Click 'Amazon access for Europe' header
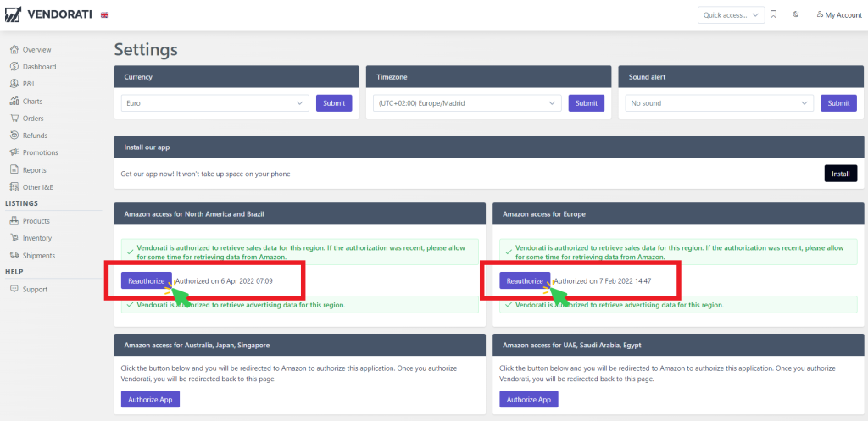Screen dimensions: 868x421 pyautogui.click(x=678, y=213)
